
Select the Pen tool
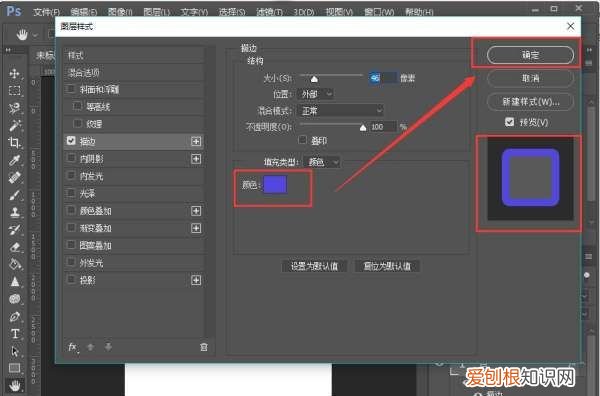(15, 316)
